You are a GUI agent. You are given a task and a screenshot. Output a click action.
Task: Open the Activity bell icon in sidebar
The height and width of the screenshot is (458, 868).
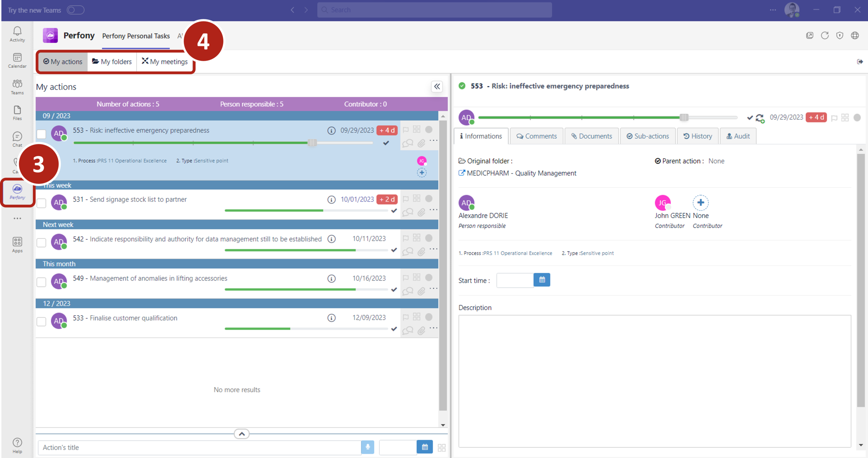coord(17,34)
